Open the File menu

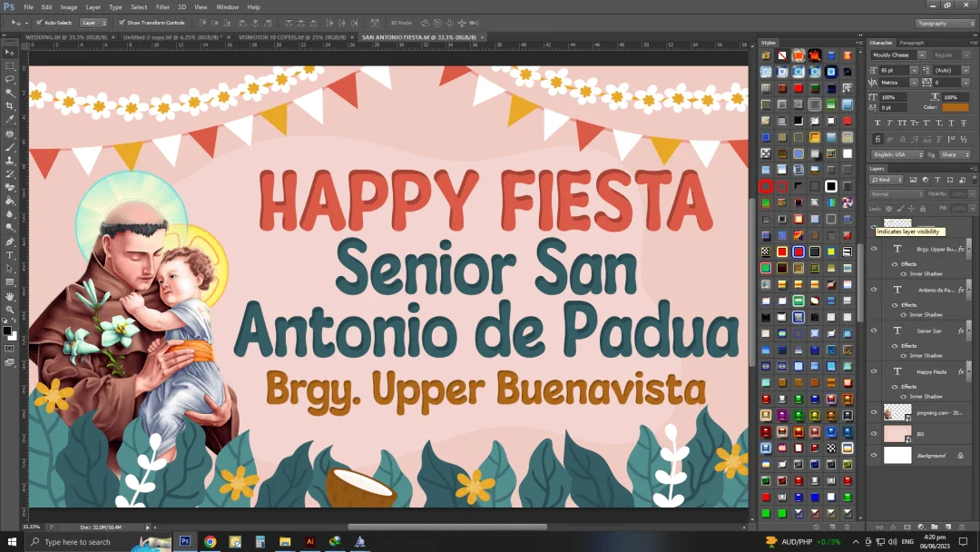tap(29, 7)
